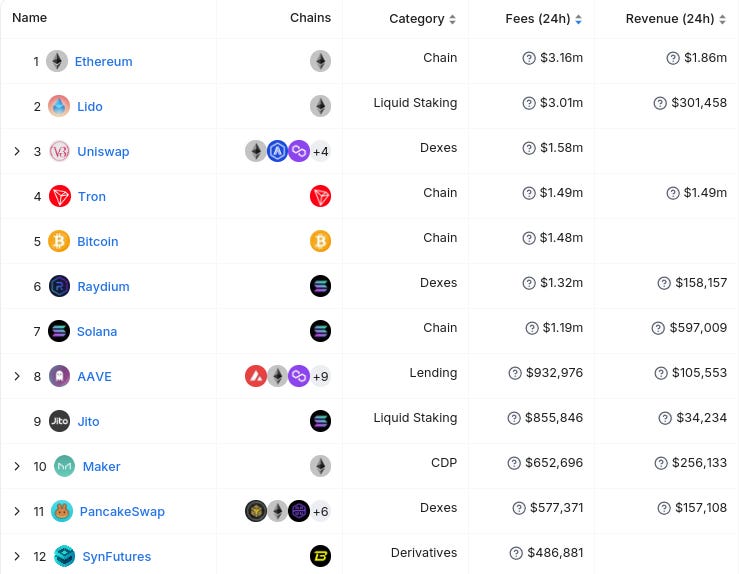Click Polygon chain icon in Uniswap row

[299, 151]
